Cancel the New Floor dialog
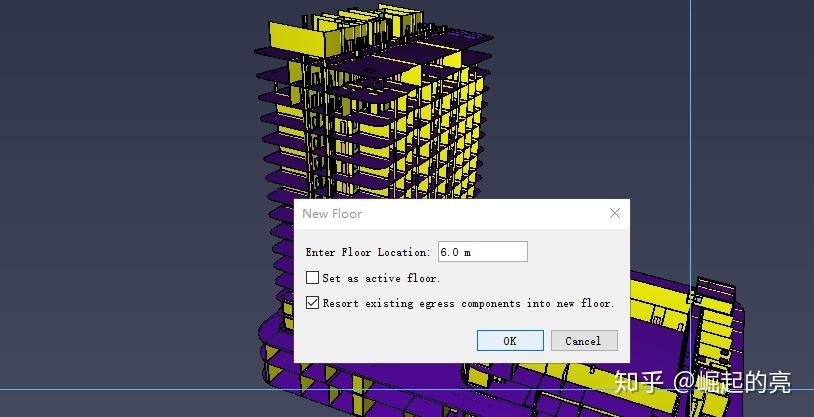 coord(584,341)
